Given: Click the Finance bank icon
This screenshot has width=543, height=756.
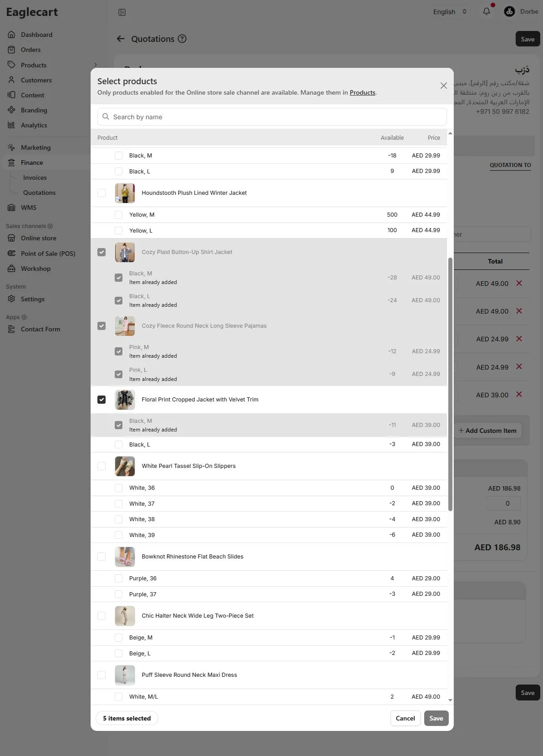Looking at the screenshot, I should (x=11, y=162).
